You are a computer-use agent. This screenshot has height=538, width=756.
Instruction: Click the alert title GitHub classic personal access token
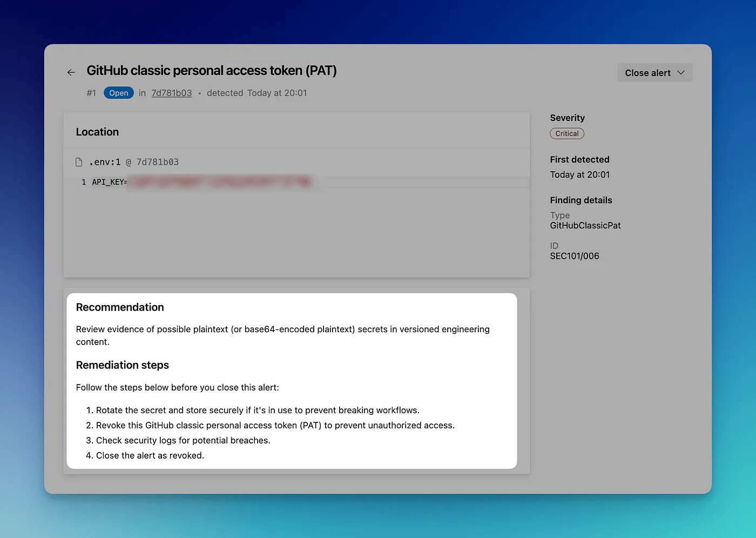211,71
